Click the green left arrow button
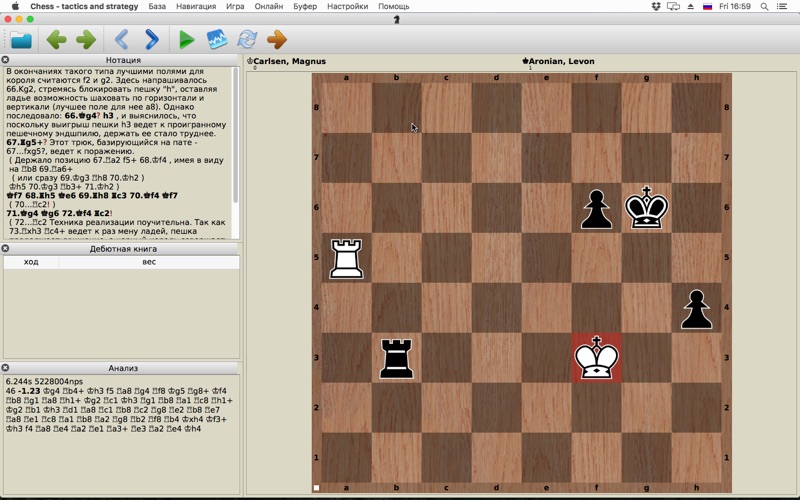800x500 pixels. (x=56, y=40)
